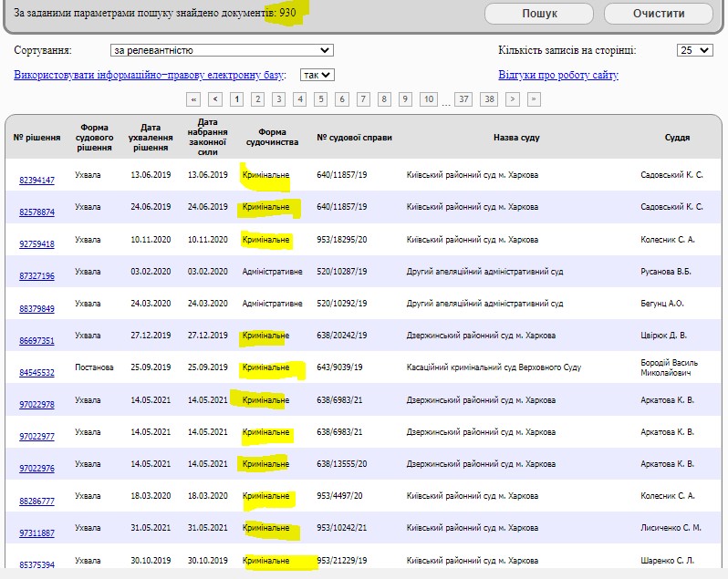Select page 37 in pagination
Screen dimensions: 728x579
463,98
